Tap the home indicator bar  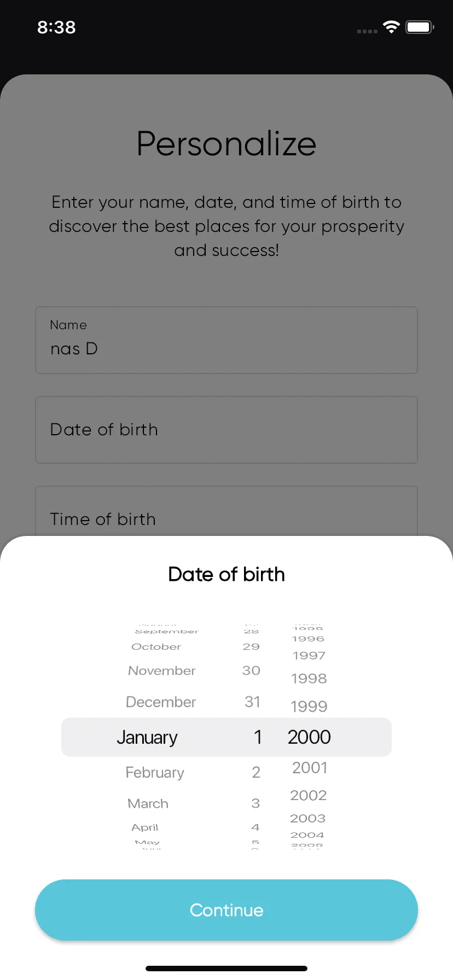pyautogui.click(x=226, y=969)
